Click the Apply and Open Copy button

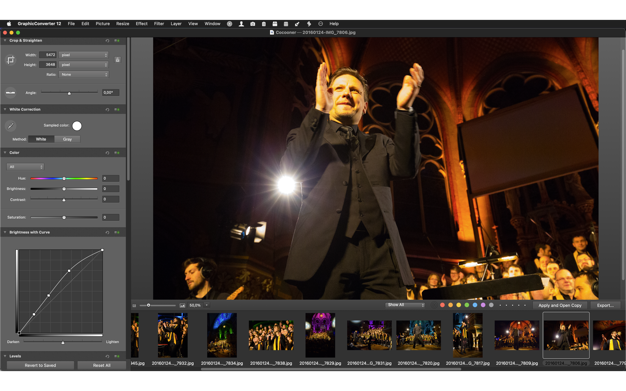click(560, 306)
